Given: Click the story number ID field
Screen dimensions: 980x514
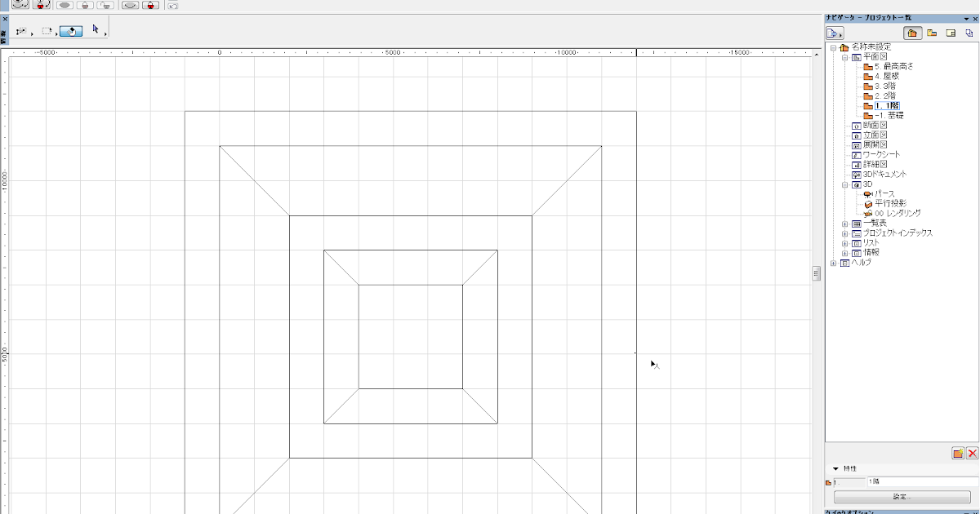Looking at the screenshot, I should point(849,482).
